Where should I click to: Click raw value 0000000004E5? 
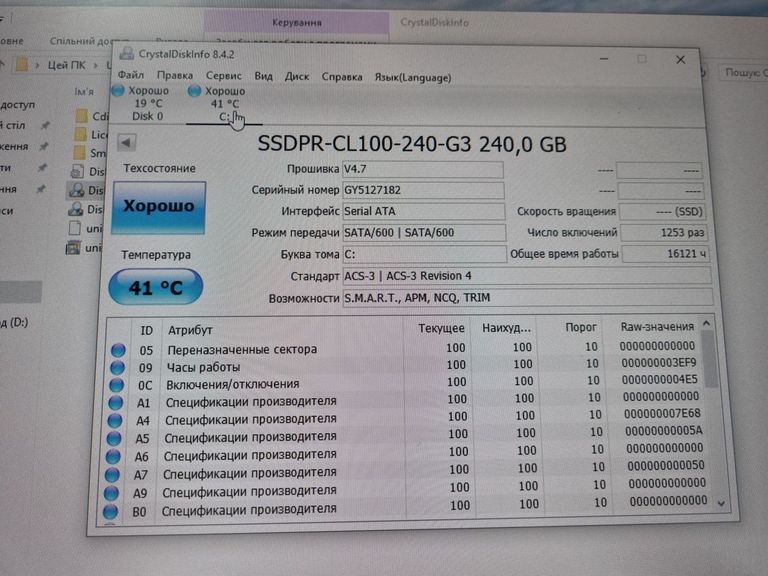click(x=660, y=380)
